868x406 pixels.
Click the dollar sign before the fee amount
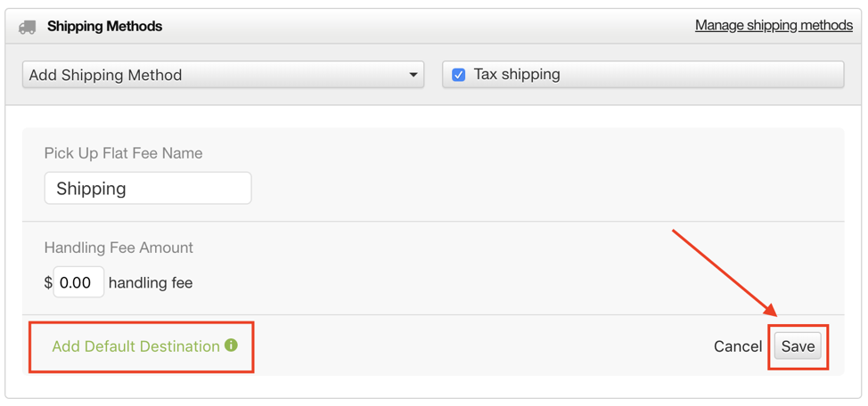tap(47, 282)
